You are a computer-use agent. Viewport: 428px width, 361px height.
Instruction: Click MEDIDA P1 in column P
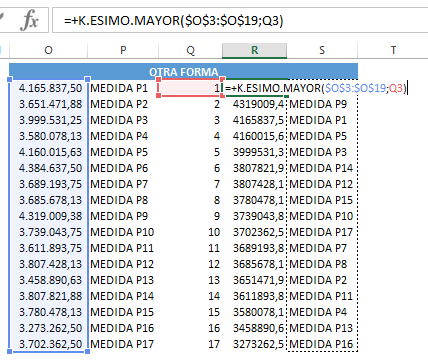[119, 88]
